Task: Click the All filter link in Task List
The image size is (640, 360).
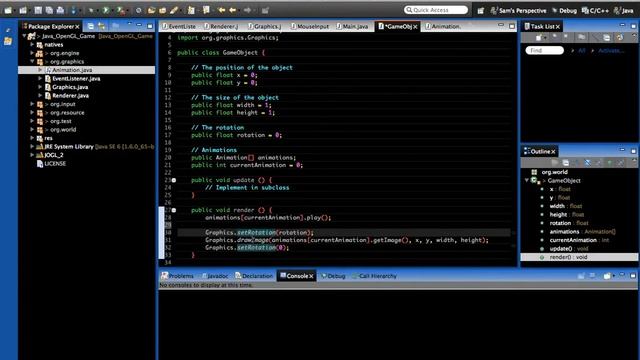Action: tap(582, 51)
